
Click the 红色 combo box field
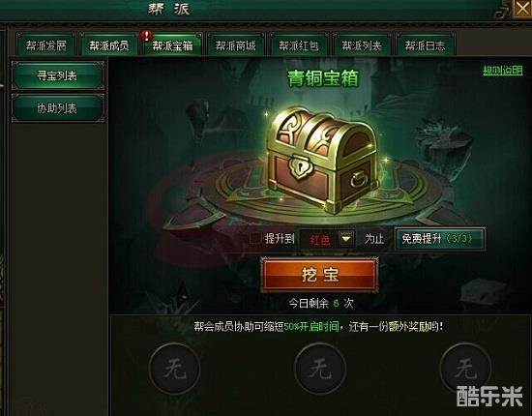[327, 239]
